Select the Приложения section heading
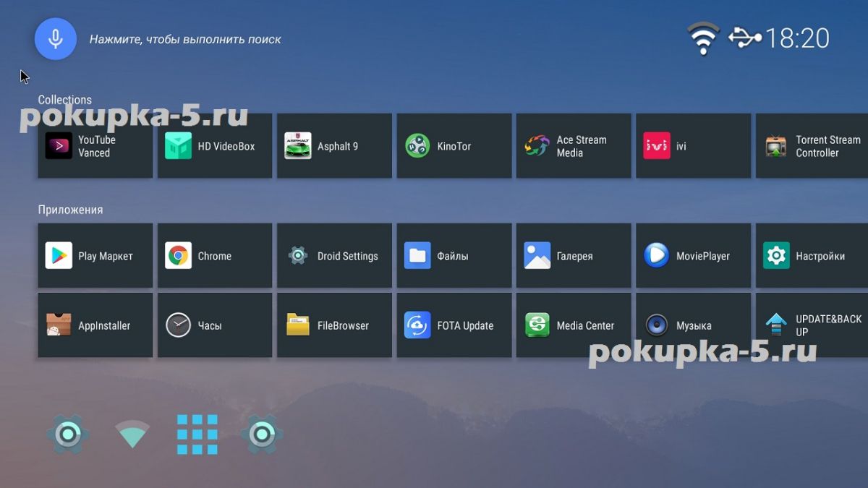 (70, 210)
